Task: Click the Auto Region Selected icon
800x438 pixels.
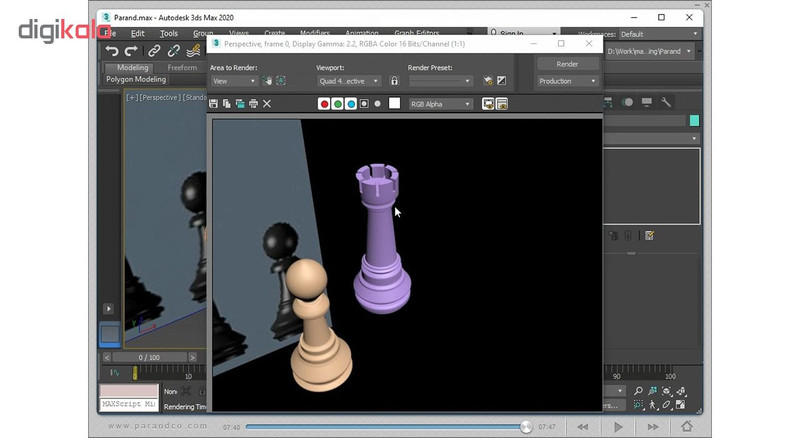Action: pyautogui.click(x=281, y=81)
